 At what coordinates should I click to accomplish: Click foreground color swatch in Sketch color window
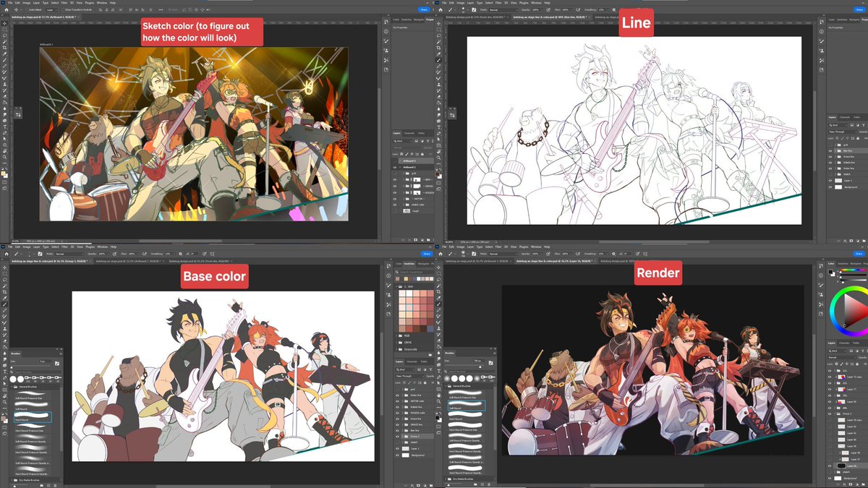tap(3, 174)
